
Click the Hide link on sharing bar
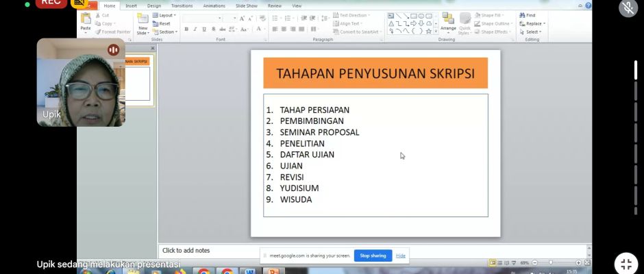tap(401, 256)
